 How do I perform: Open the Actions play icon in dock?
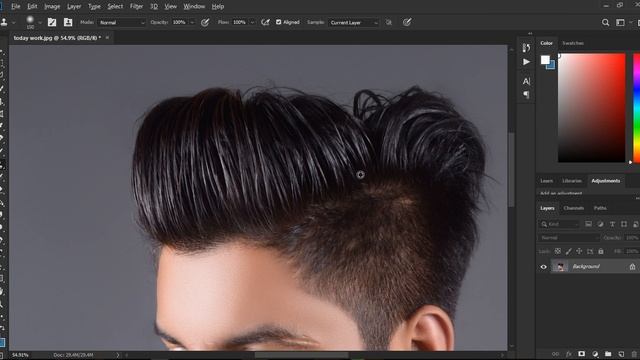click(526, 62)
